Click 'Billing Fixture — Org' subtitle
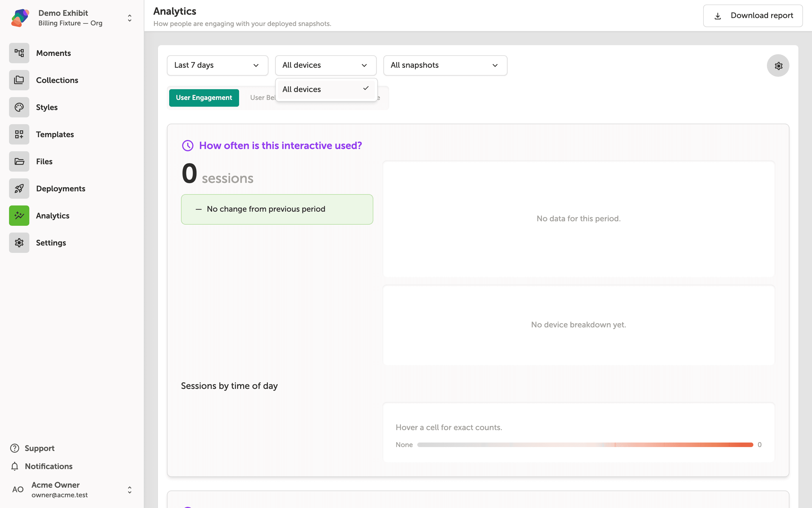Viewport: 812px width, 508px height. click(70, 23)
